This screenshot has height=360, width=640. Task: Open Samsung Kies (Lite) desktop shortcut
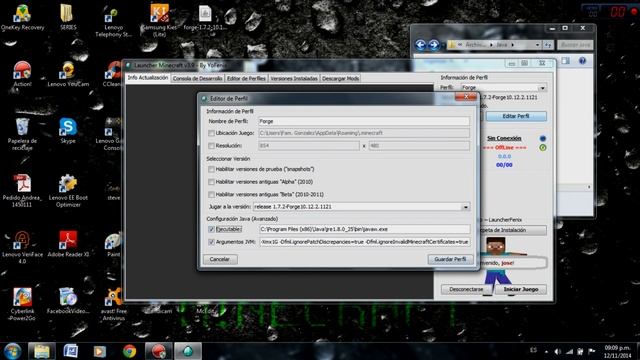pyautogui.click(x=159, y=20)
